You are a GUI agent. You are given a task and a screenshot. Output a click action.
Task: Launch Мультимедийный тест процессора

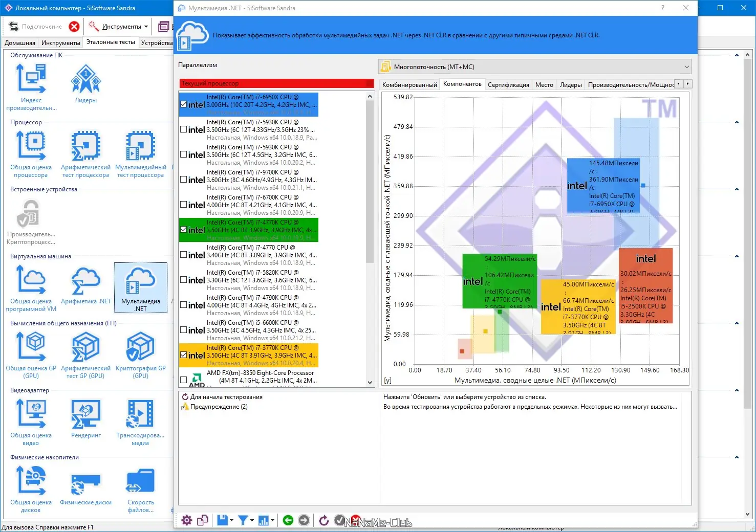[141, 154]
